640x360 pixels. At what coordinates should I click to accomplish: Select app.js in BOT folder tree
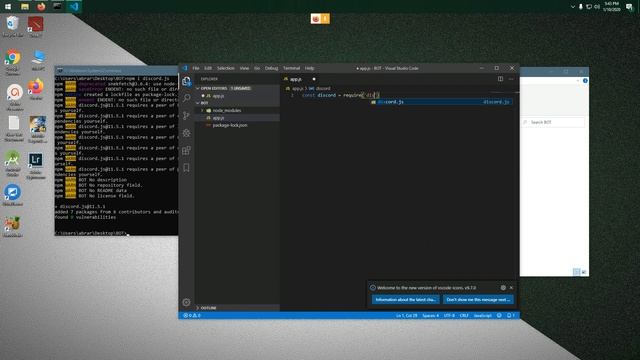click(238, 118)
